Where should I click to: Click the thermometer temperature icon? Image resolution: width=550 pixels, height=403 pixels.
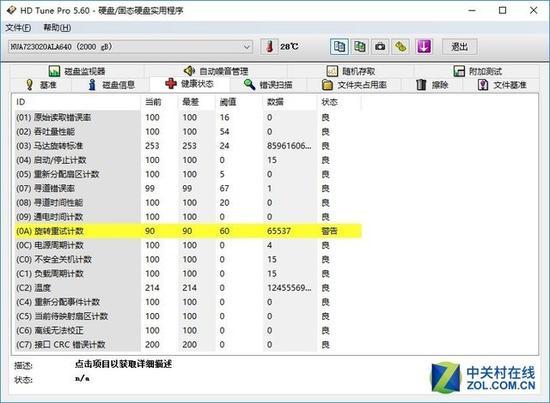269,47
